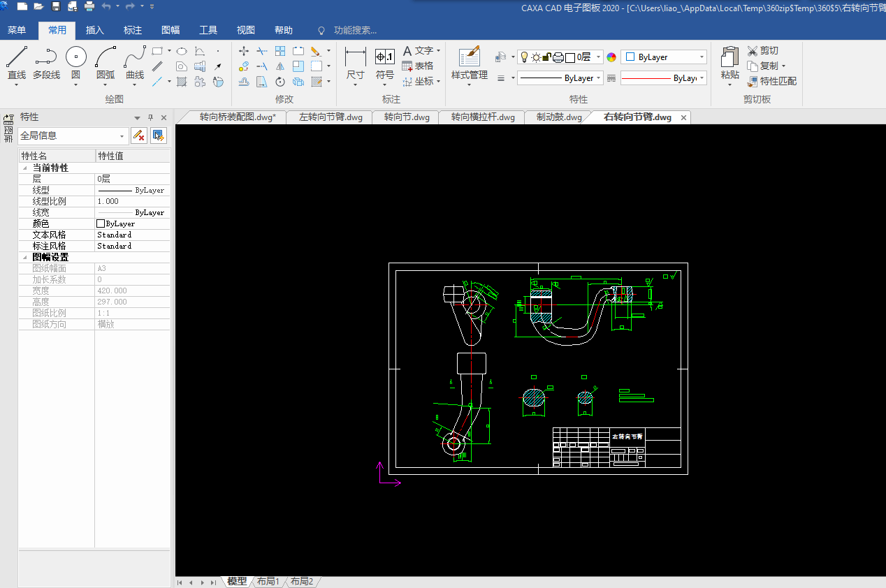This screenshot has width=886, height=588.
Task: Switch to the 视图 ribbon tab
Action: pyautogui.click(x=245, y=30)
